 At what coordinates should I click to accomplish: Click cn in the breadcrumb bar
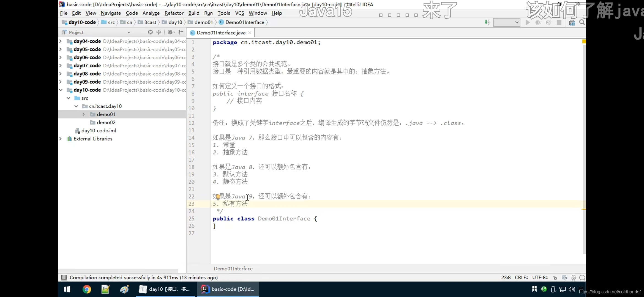126,22
